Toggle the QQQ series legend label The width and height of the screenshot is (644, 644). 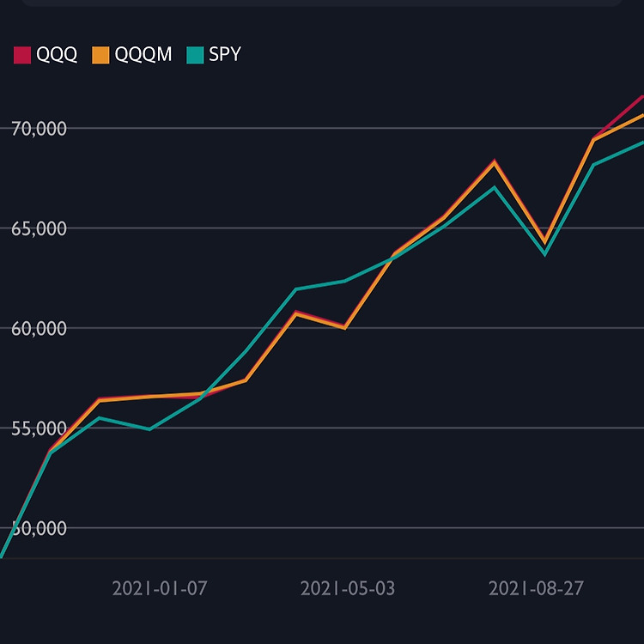point(57,54)
